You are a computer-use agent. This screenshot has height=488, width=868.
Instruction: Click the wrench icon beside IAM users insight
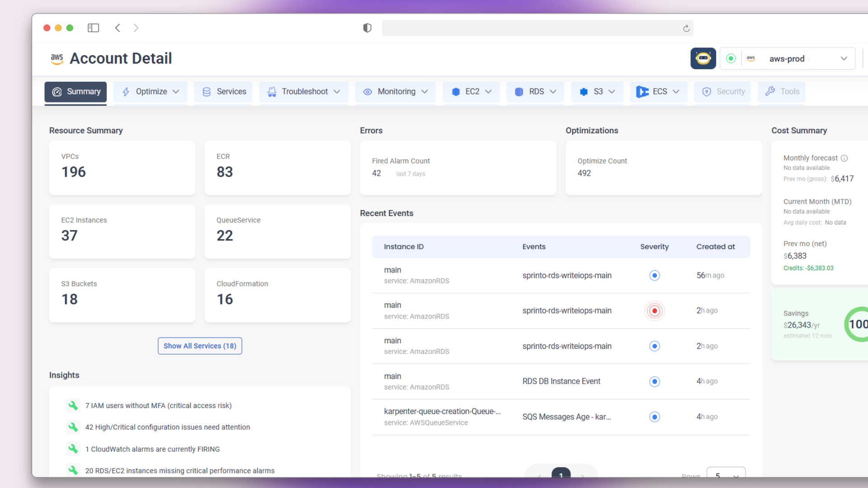[x=73, y=405]
